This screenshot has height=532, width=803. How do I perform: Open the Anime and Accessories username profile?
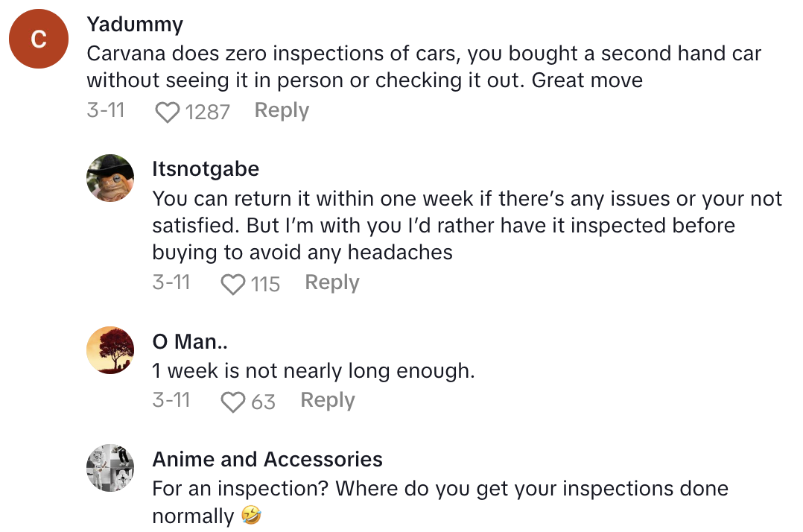coord(267,459)
